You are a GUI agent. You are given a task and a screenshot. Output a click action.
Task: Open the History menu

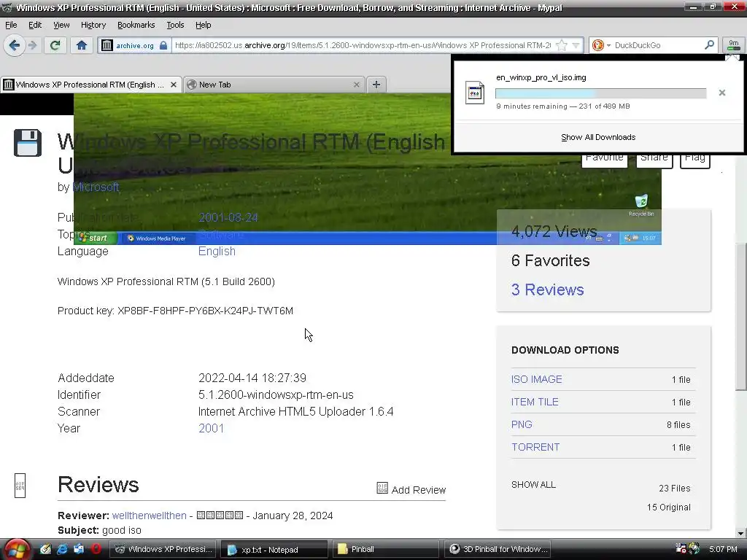(93, 25)
